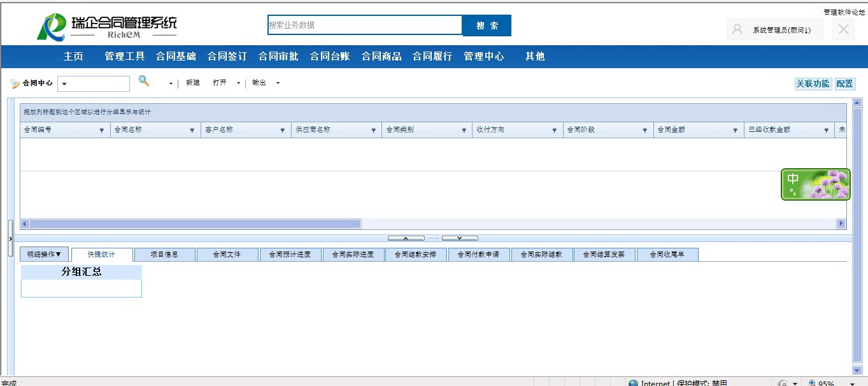Switch to the 合同结算发票 tab
868x386 pixels.
click(x=604, y=255)
